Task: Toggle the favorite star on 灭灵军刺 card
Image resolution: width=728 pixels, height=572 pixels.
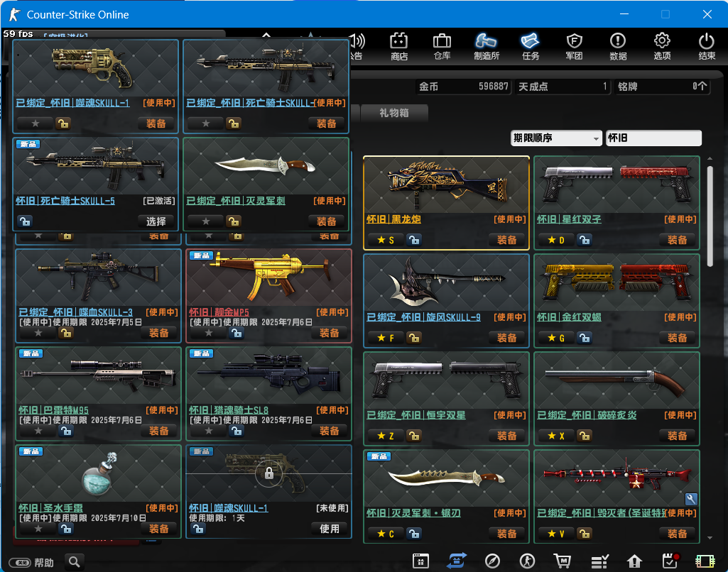Action: [206, 221]
